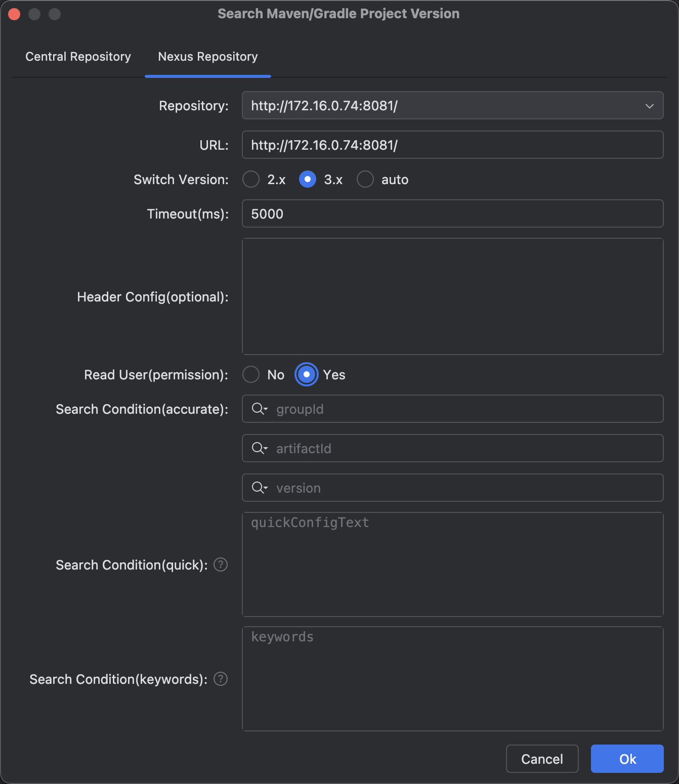Set Read User permission to Yes

pos(307,375)
